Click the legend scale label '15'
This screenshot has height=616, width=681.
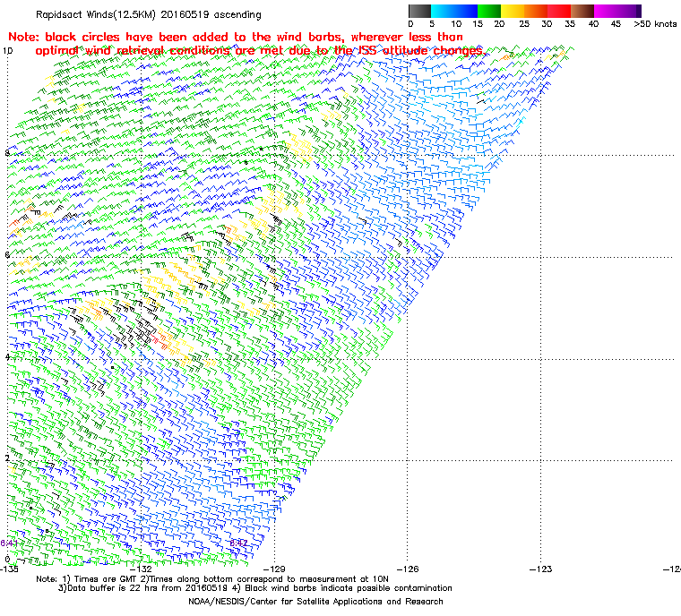tap(478, 24)
